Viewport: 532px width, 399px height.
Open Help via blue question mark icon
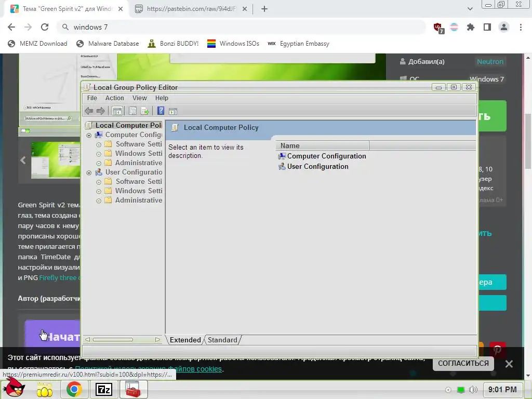click(161, 111)
